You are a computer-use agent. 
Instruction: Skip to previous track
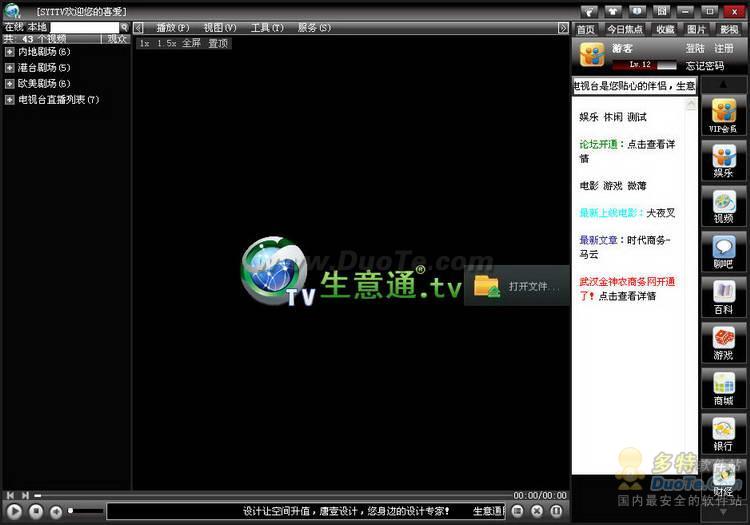(x=11, y=495)
